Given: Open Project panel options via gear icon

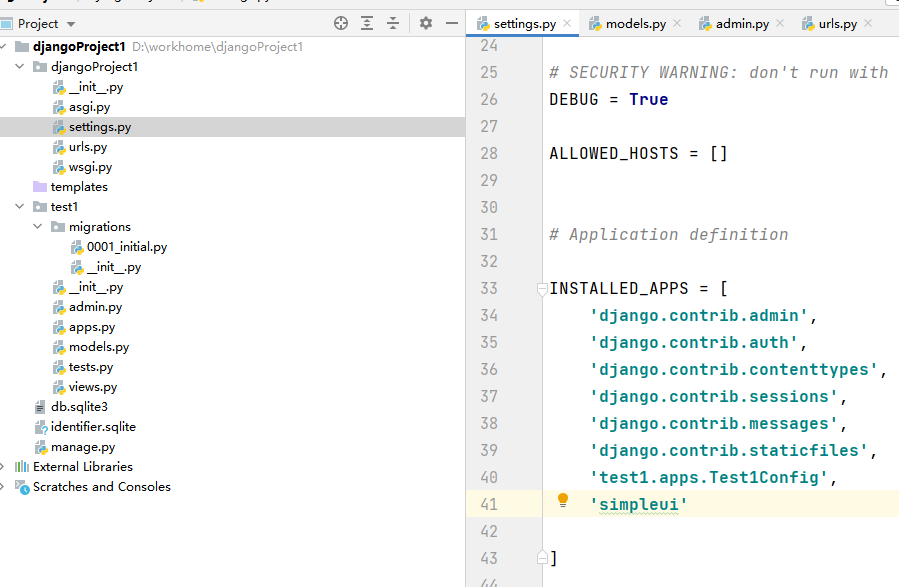Looking at the screenshot, I should [425, 22].
